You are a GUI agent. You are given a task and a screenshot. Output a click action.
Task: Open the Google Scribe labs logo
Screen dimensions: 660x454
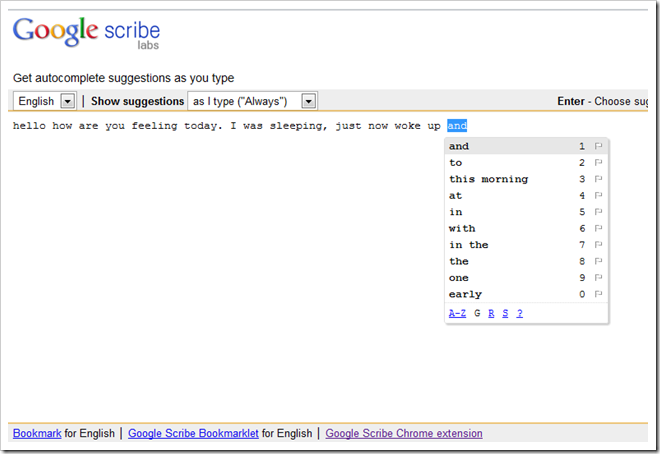pos(86,33)
